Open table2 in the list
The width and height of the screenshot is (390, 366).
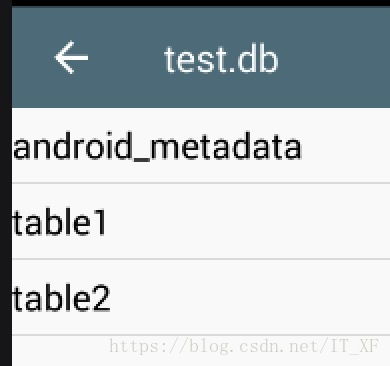click(201, 297)
